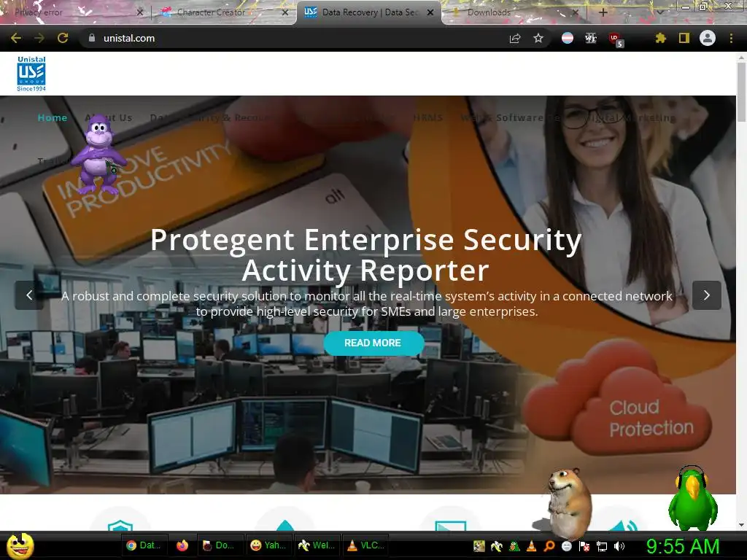Open Chrome's three-dot menu
747x560 pixels.
click(731, 38)
